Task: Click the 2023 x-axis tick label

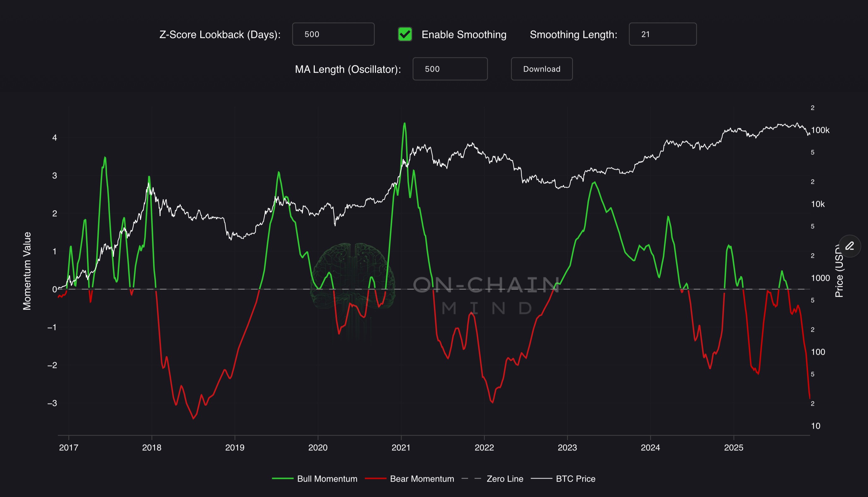Action: point(567,447)
